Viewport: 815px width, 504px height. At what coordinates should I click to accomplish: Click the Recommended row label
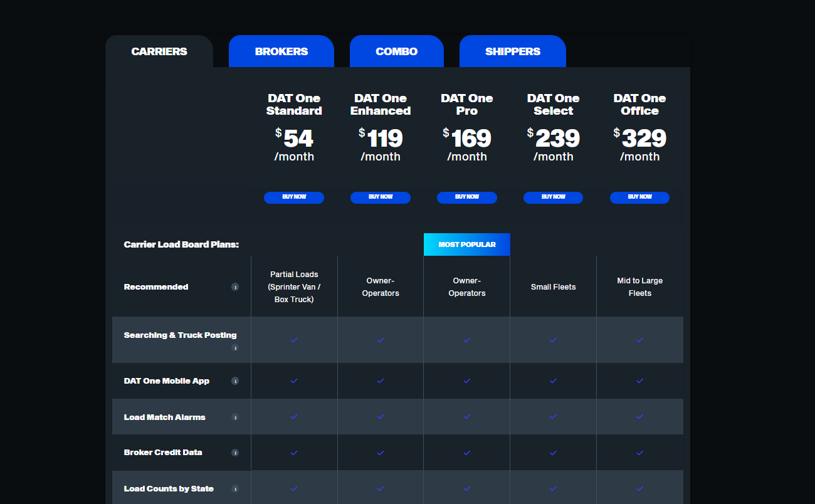[x=156, y=287]
